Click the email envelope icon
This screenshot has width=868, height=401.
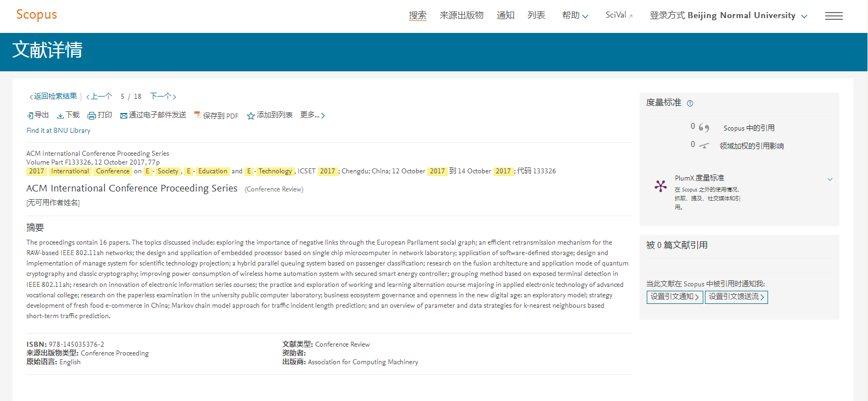[x=124, y=116]
